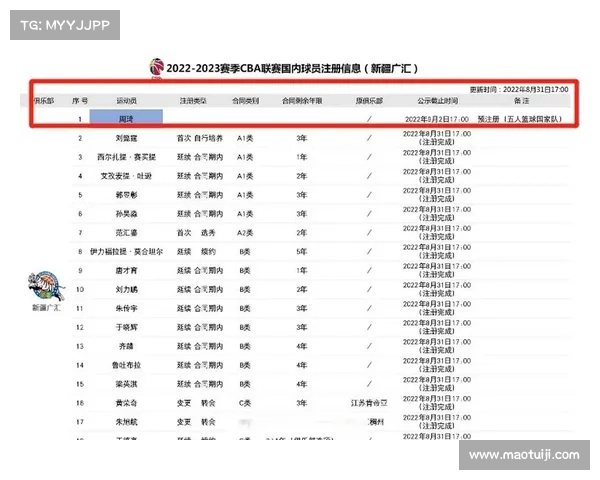Click the 合同剩余年限 column header
Screen dimensions: 600x480
(x=302, y=101)
